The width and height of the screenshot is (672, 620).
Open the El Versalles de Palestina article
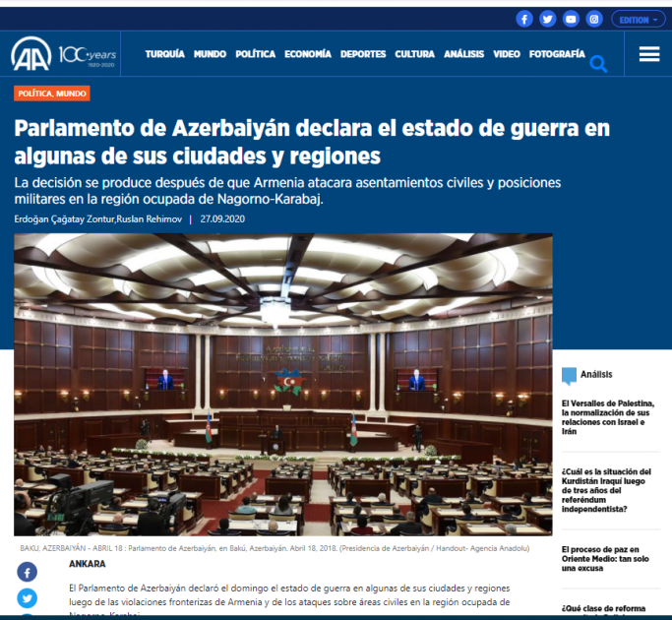click(x=608, y=417)
